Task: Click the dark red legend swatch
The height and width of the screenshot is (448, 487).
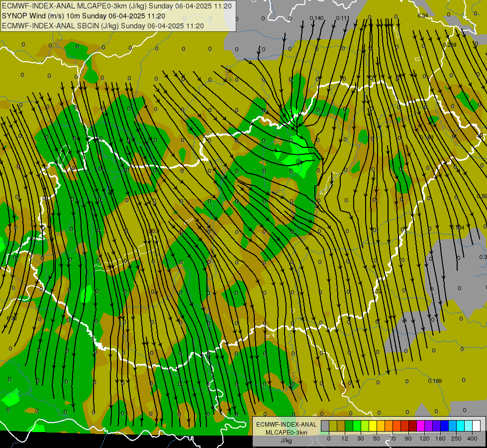Action: (x=413, y=426)
